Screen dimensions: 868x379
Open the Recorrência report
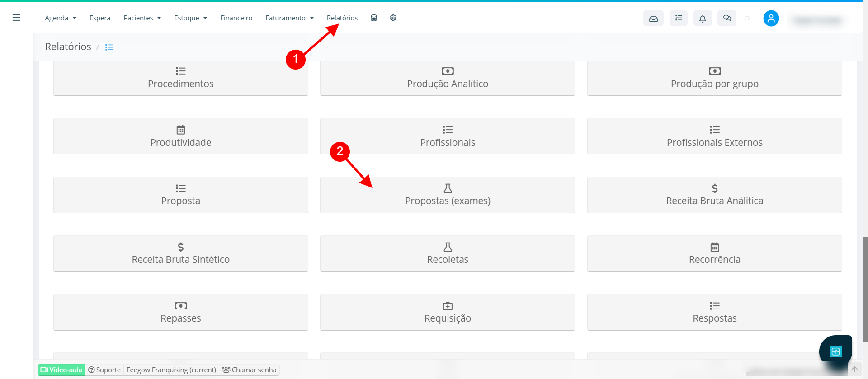tap(715, 253)
